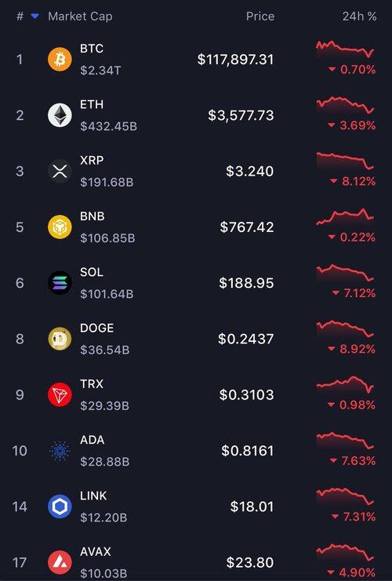Image resolution: width=392 pixels, height=581 pixels.
Task: Sort by the # rank column
Action: tap(20, 16)
